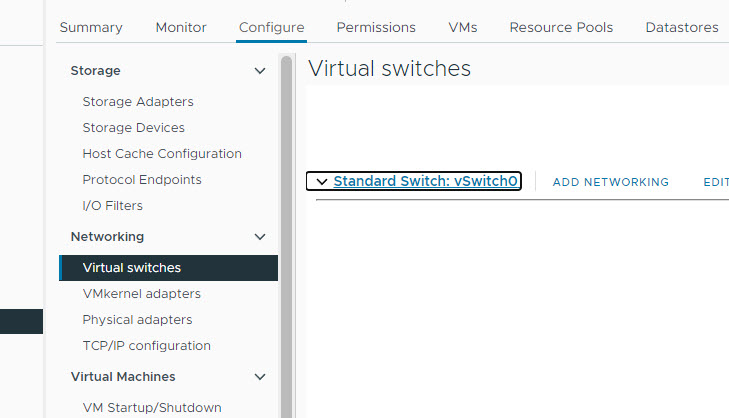729x418 pixels.
Task: Collapse the vSwitch0 chevron arrow
Action: [322, 181]
